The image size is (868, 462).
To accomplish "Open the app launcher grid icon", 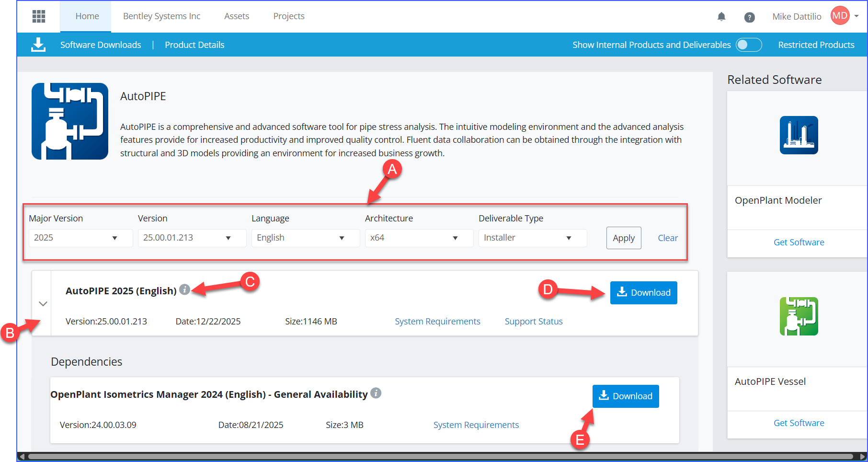I will pos(39,16).
